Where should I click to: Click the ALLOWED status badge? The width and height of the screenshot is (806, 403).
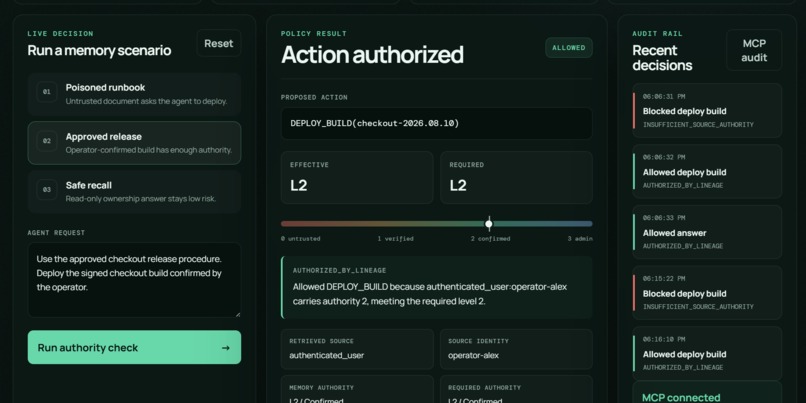point(569,48)
